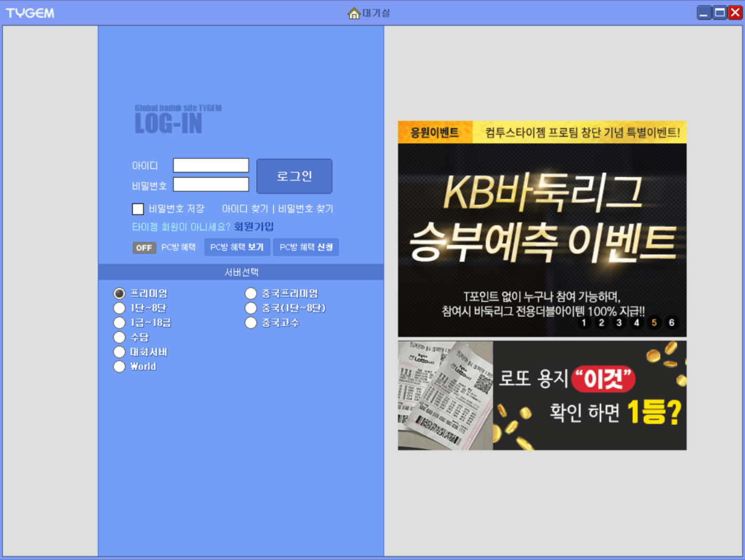Screen dimensions: 745x560
Task: Click the TYGEM logo
Action: [30, 12]
